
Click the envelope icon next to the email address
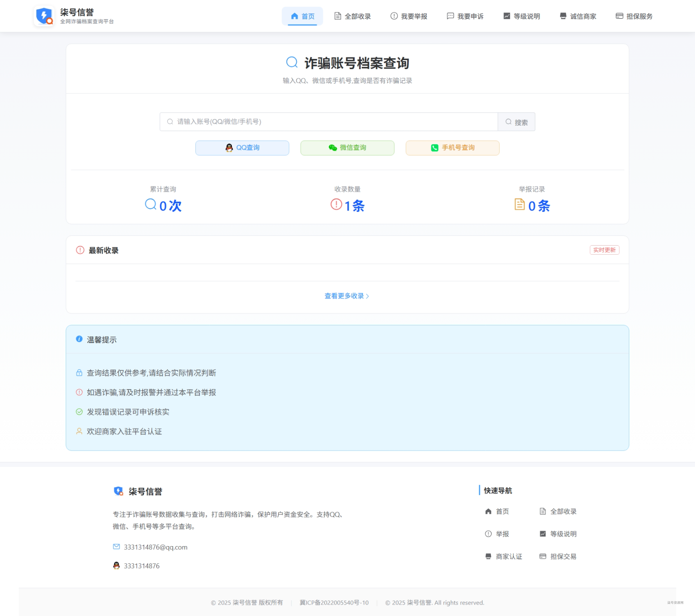pos(117,547)
